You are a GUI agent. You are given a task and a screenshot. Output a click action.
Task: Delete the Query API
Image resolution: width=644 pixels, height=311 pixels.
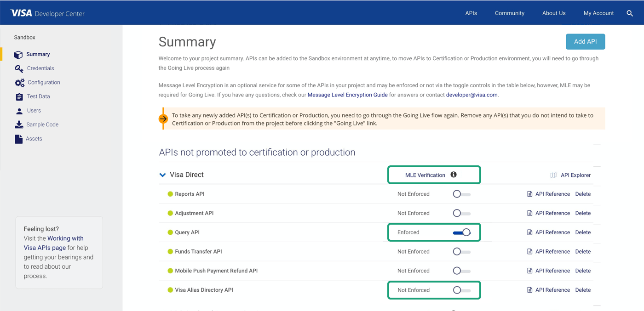coord(583,232)
